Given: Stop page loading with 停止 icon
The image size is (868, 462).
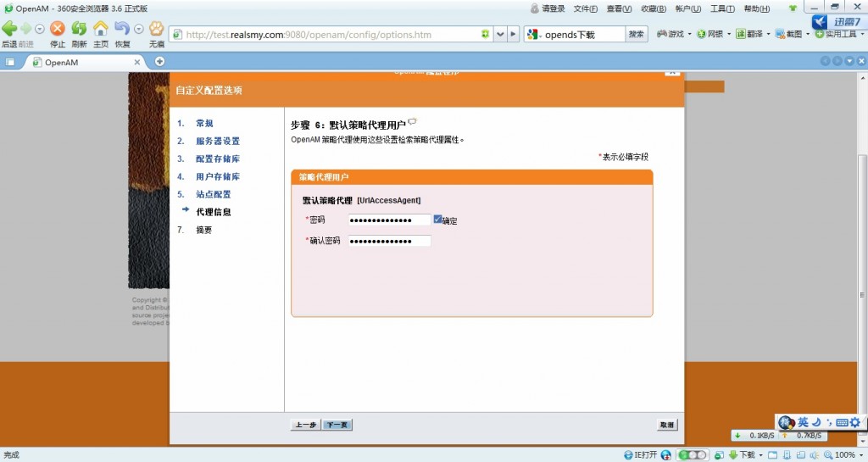Looking at the screenshot, I should pyautogui.click(x=58, y=28).
